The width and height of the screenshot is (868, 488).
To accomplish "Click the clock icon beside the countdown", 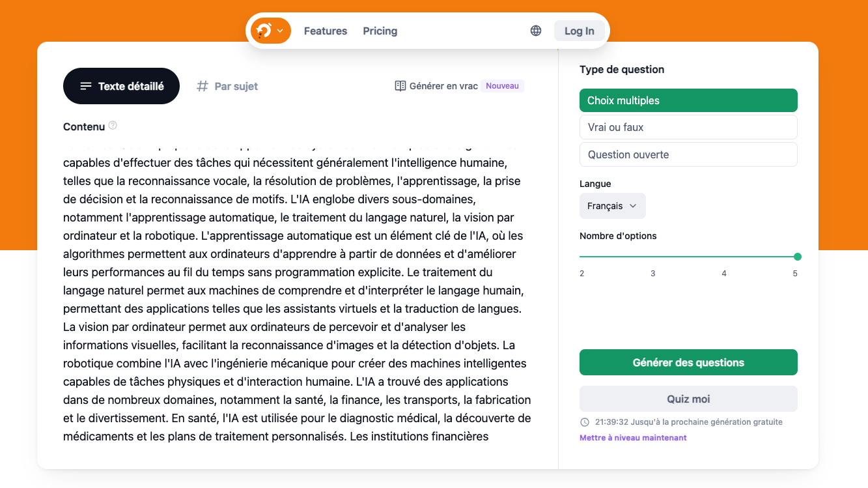I will 584,422.
